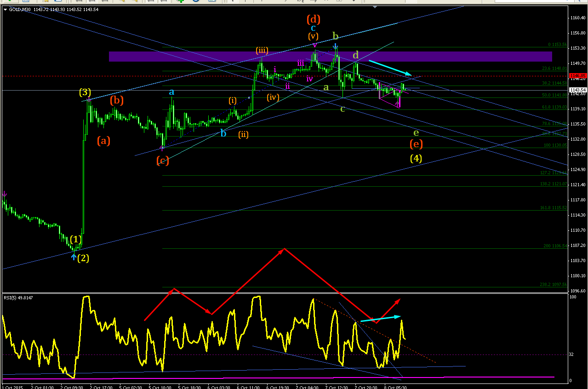
Task: Click the 1100.10 price scale value
Action: 577,275
